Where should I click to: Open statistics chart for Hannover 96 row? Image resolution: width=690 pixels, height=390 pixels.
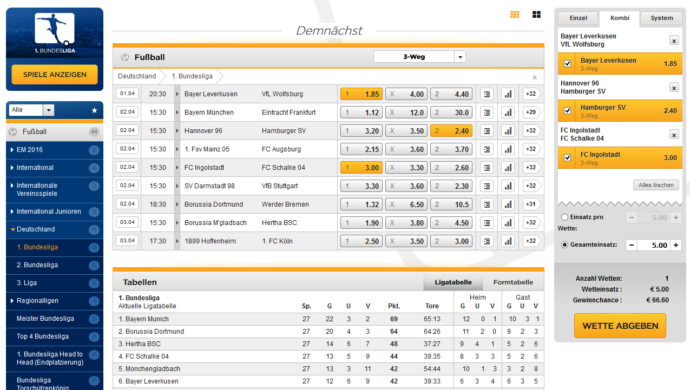[x=508, y=131]
